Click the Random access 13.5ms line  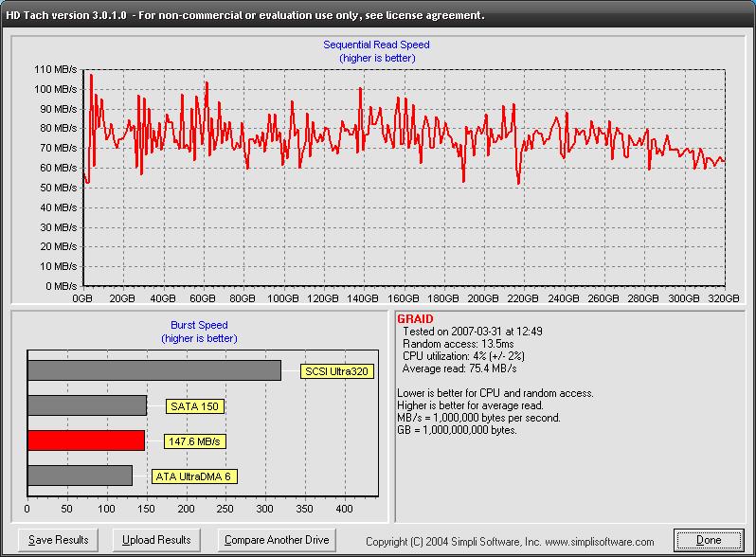click(458, 344)
